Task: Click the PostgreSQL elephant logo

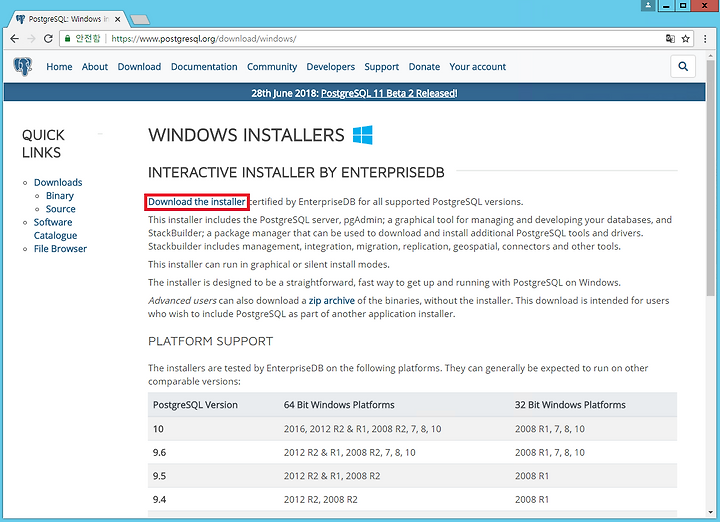Action: pyautogui.click(x=22, y=67)
